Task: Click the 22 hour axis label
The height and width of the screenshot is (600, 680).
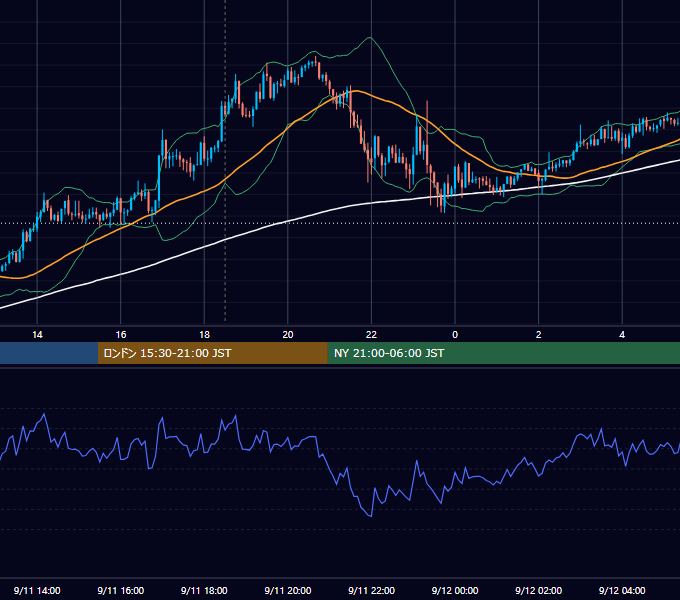Action: pos(371,335)
